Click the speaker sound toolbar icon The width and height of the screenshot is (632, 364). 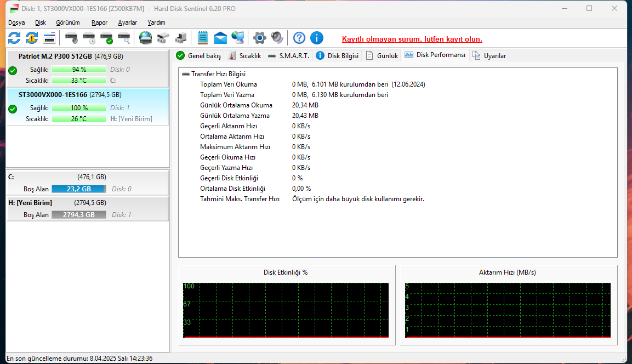click(277, 38)
